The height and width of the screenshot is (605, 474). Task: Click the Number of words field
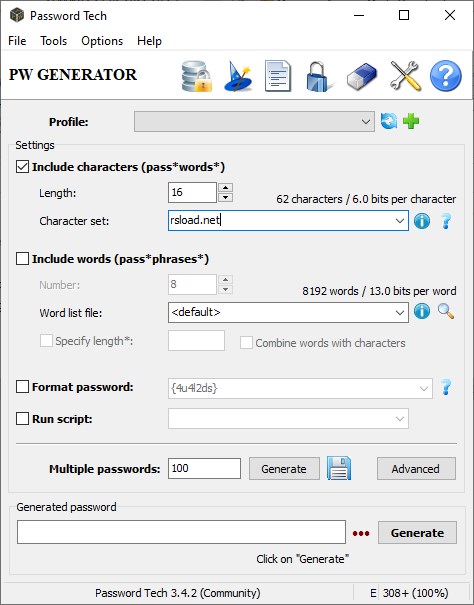pos(192,284)
